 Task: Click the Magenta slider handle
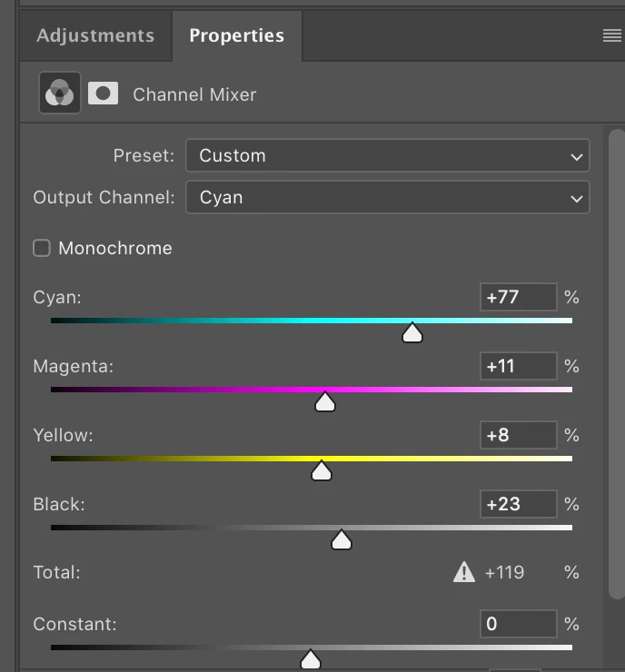325,402
